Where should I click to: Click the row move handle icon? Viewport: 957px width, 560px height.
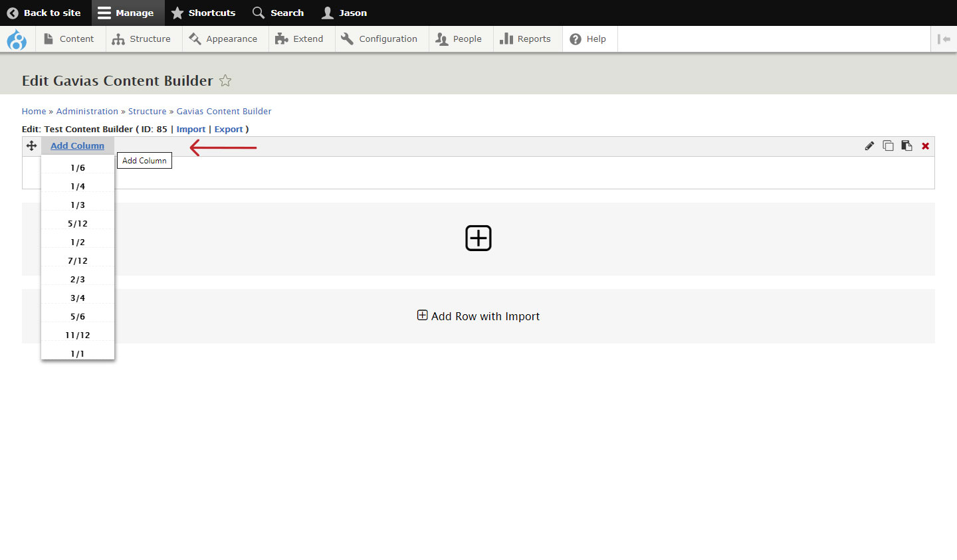(31, 145)
